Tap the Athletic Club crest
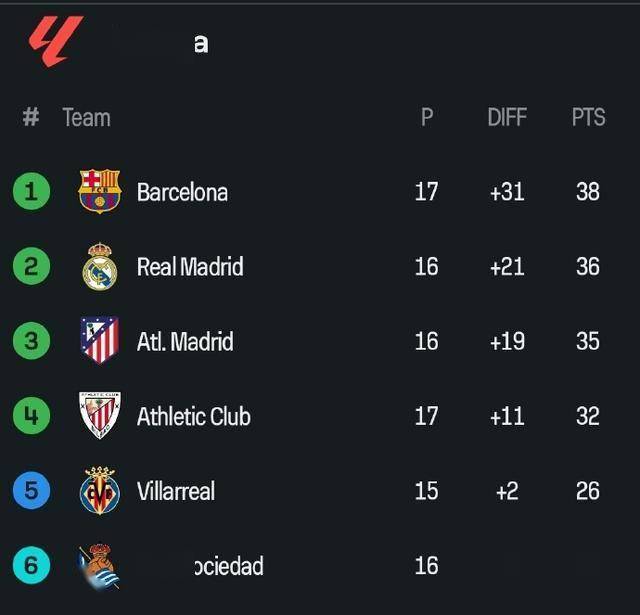The width and height of the screenshot is (640, 615). pyautogui.click(x=100, y=415)
